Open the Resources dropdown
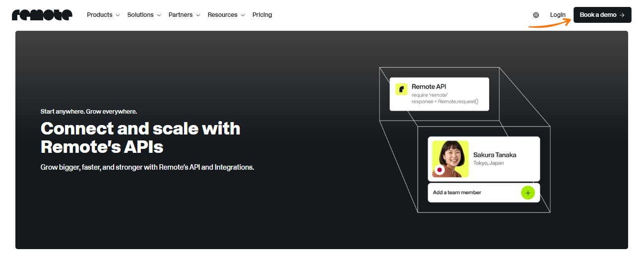 [226, 15]
